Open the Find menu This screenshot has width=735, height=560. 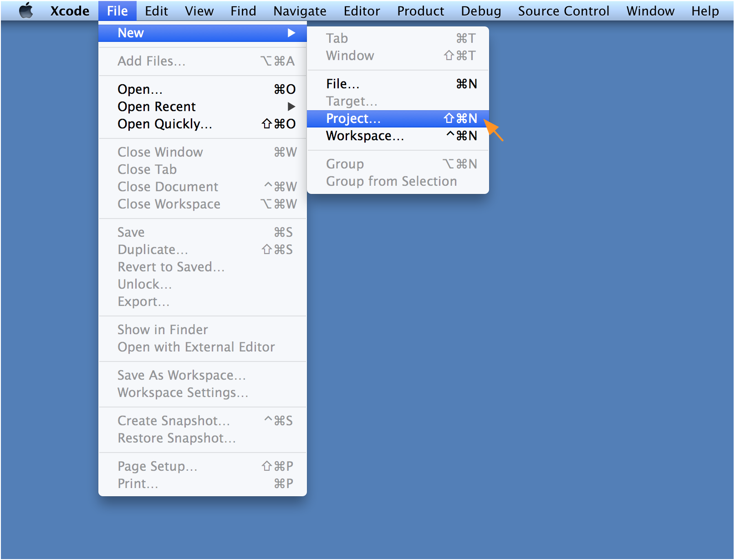tap(243, 11)
